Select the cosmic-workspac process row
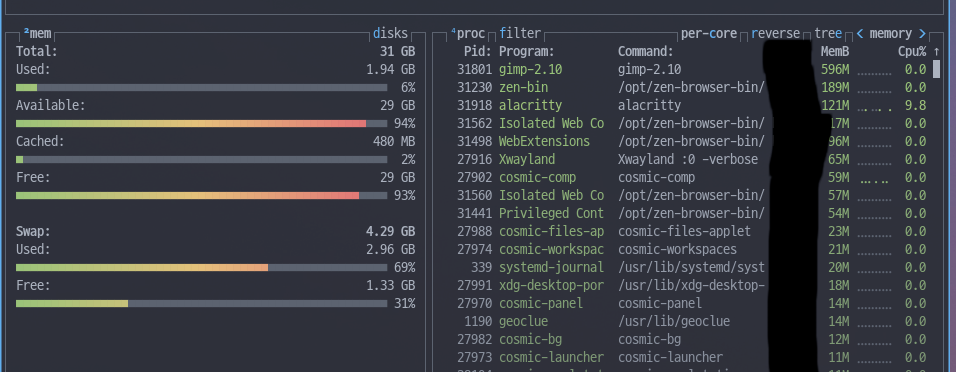The image size is (956, 372). pos(683,249)
